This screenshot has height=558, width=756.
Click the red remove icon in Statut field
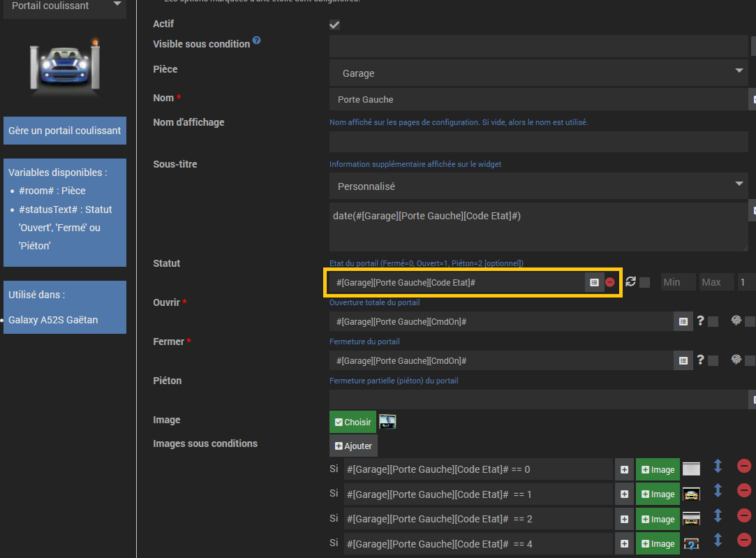pyautogui.click(x=610, y=282)
